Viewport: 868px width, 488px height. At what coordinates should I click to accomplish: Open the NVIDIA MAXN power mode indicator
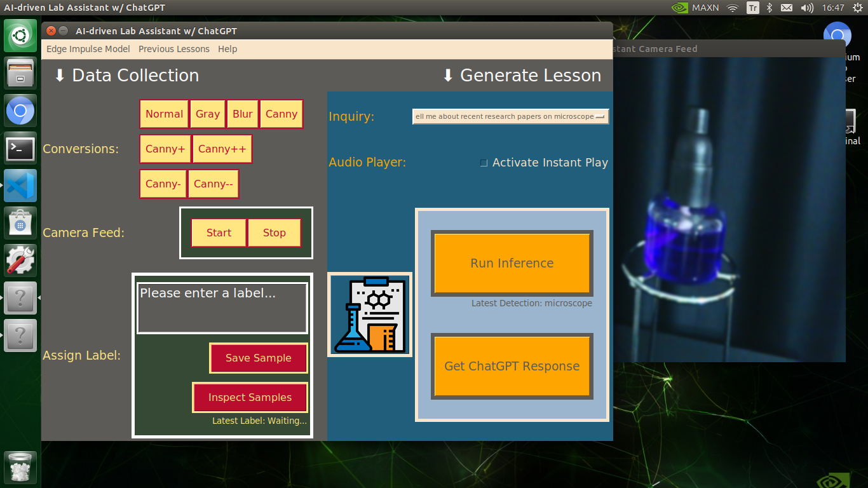click(x=696, y=8)
